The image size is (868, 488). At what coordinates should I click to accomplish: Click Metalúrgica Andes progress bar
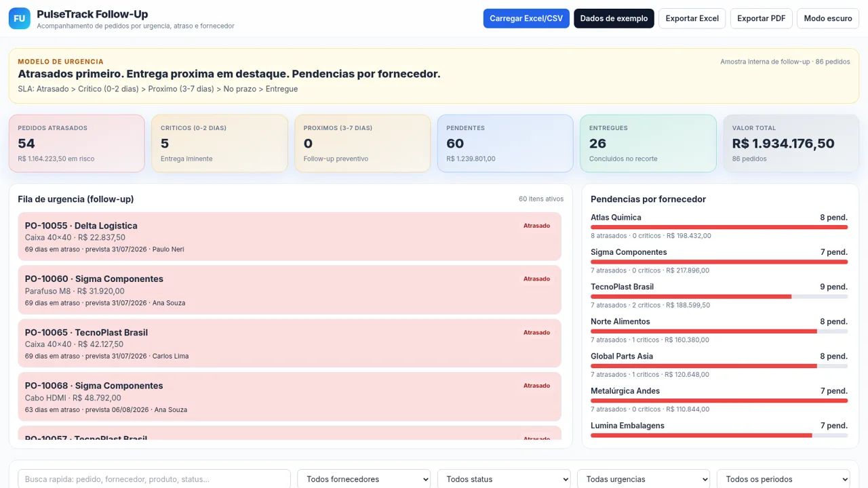[719, 401]
